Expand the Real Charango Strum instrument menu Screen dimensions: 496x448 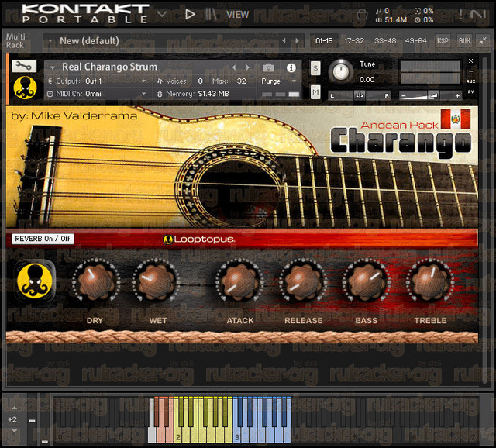point(53,67)
